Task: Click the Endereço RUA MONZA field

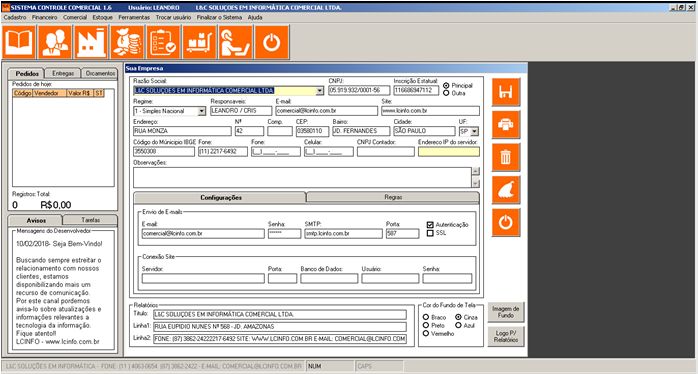Action: point(182,131)
